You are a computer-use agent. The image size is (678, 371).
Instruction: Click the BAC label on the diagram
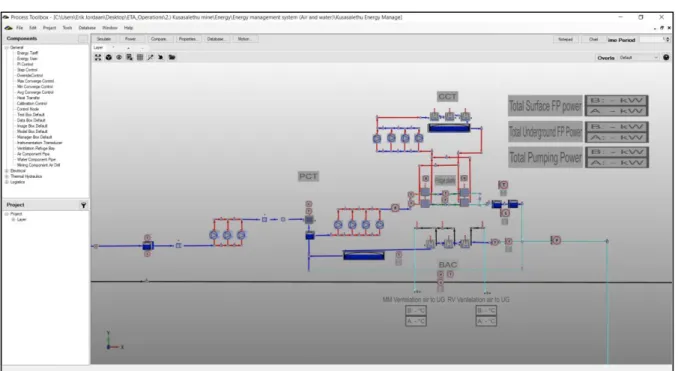[448, 265]
